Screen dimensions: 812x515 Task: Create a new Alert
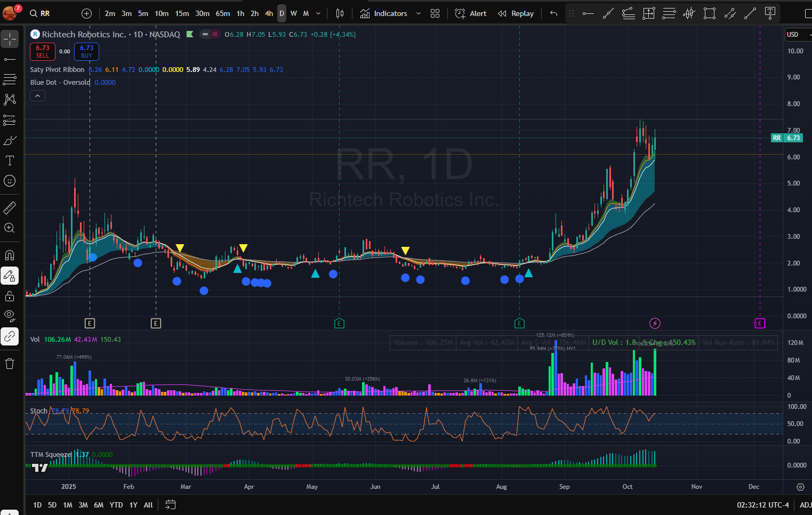coord(471,13)
